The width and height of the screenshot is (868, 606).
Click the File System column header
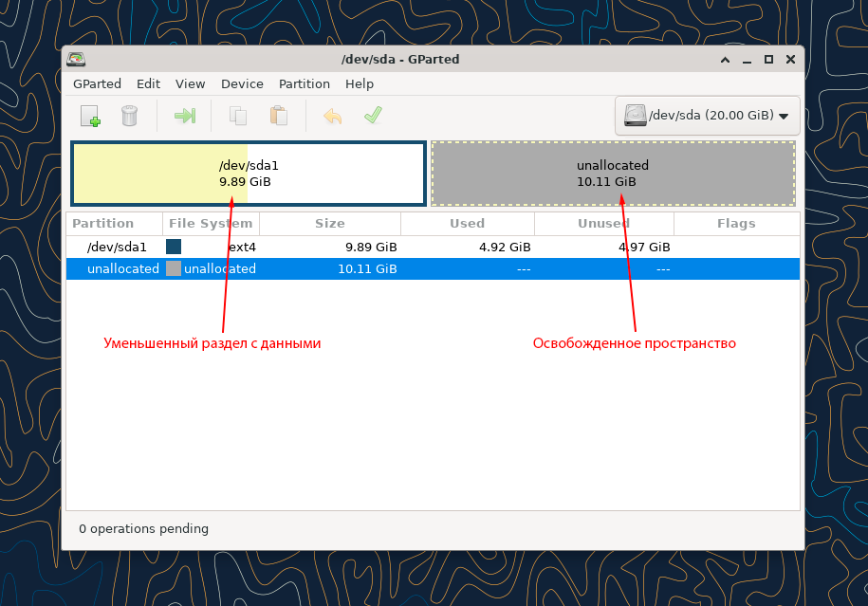click(211, 224)
